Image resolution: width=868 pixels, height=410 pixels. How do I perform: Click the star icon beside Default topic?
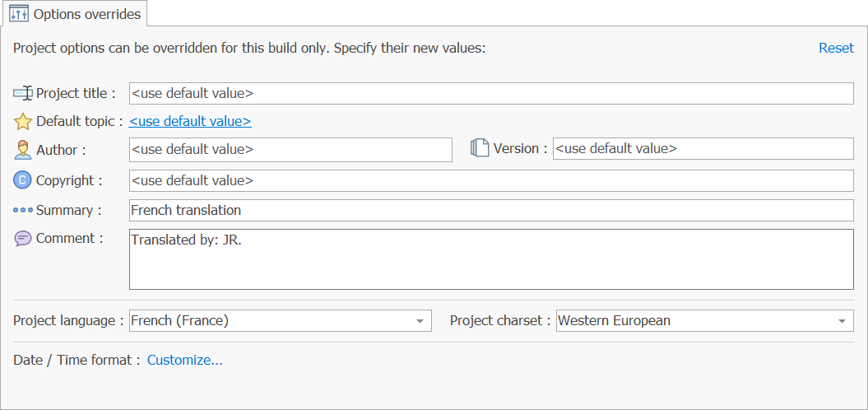(22, 121)
